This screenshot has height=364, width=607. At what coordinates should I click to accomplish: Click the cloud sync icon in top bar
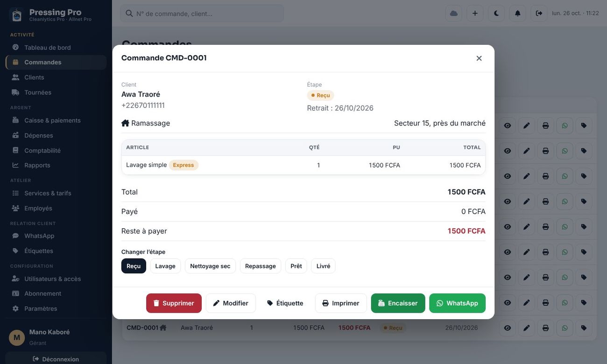point(454,13)
